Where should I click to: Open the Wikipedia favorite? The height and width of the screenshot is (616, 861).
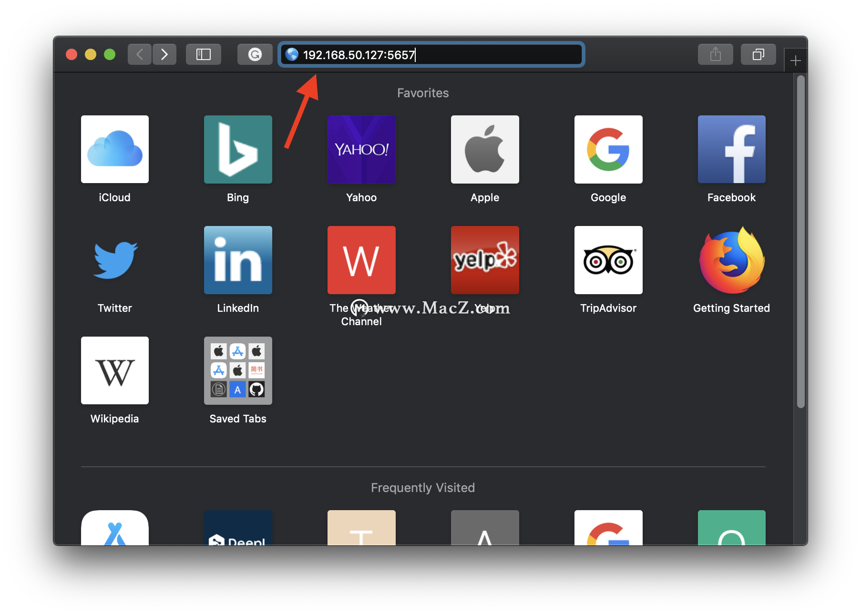[114, 370]
